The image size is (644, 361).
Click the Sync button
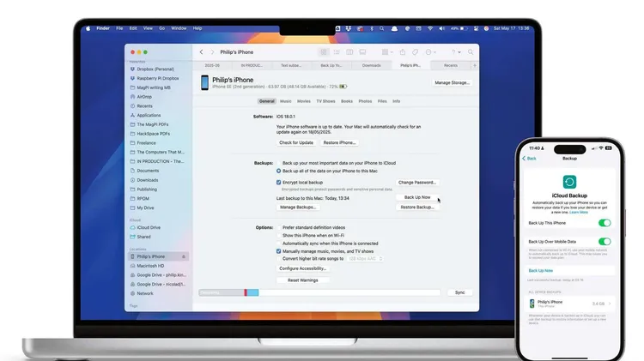click(459, 292)
